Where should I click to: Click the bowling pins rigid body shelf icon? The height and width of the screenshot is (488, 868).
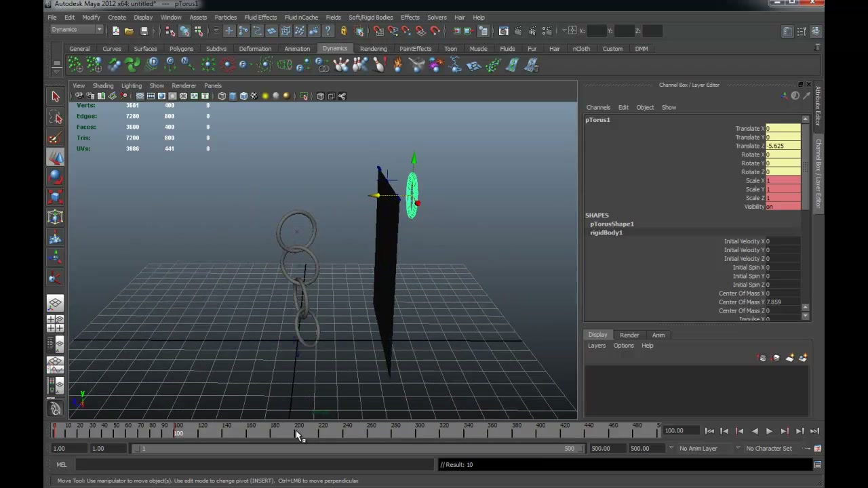[x=341, y=65]
